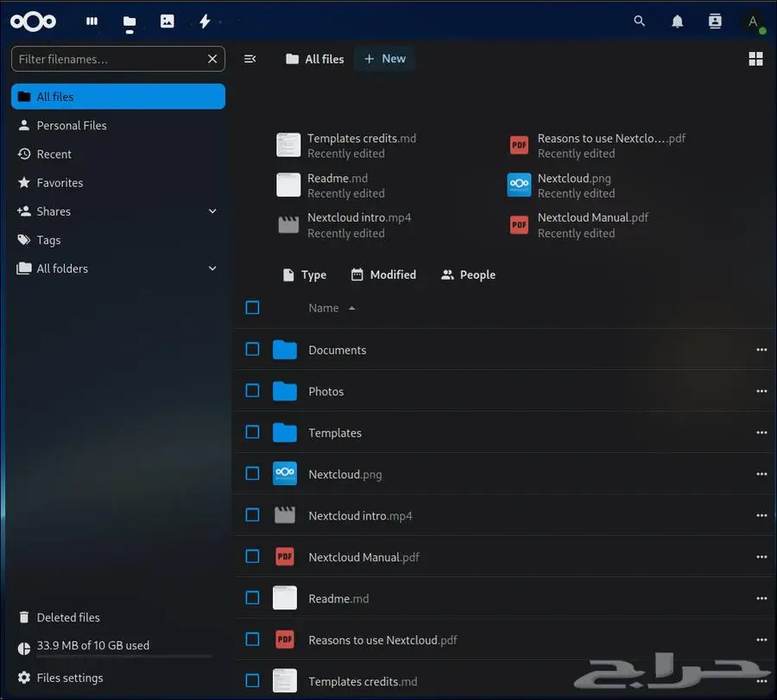This screenshot has width=777, height=700.
Task: Open the People filter dropdown
Action: click(x=468, y=275)
